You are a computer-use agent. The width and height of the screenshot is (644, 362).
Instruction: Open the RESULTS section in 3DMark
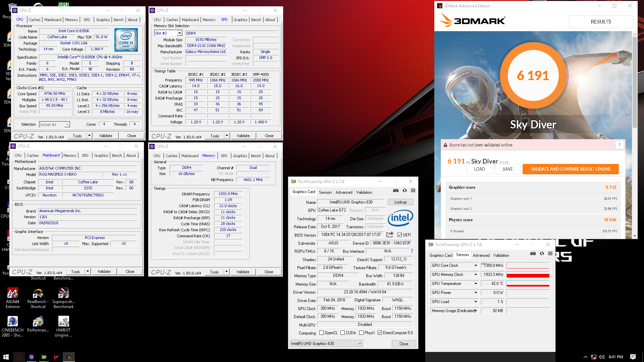[601, 22]
